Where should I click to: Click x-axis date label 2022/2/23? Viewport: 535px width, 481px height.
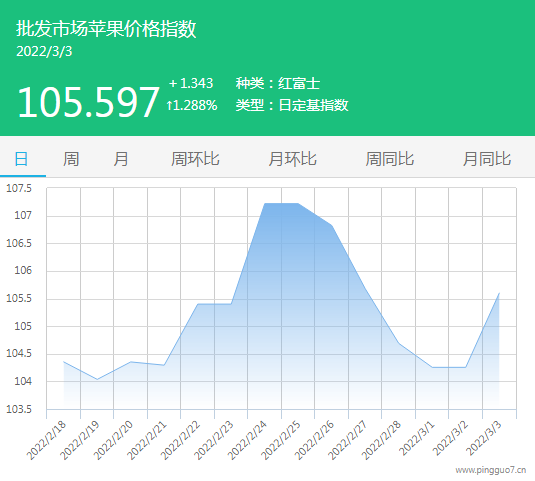coord(214,440)
